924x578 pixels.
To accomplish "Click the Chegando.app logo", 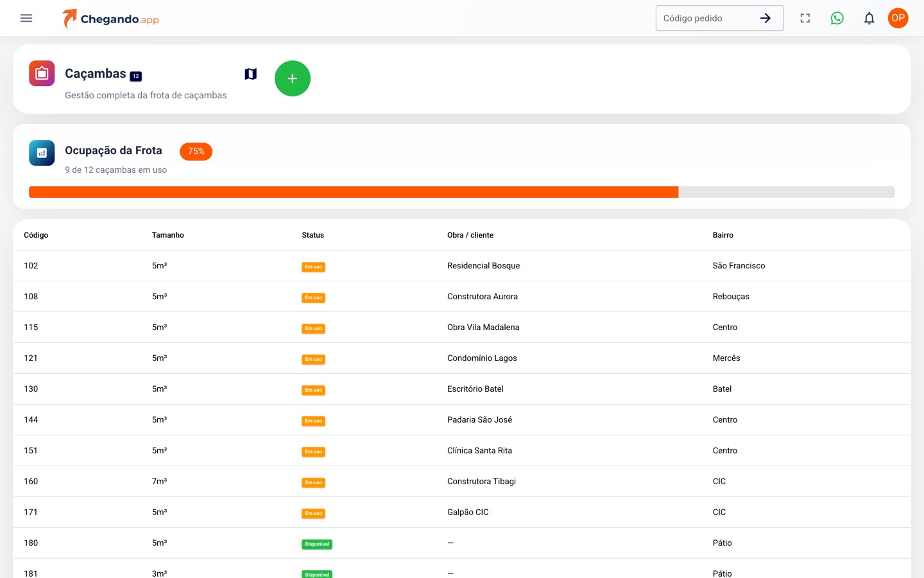I will 110,19.
